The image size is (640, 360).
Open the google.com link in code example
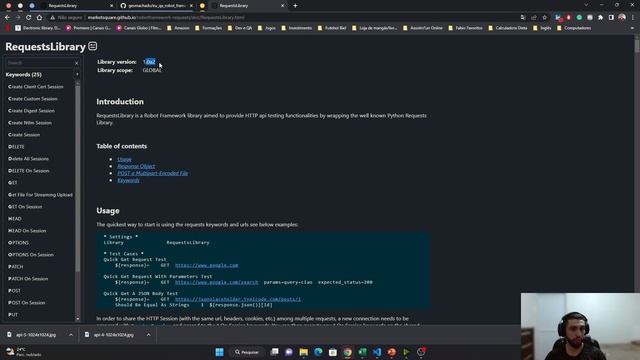click(207, 265)
